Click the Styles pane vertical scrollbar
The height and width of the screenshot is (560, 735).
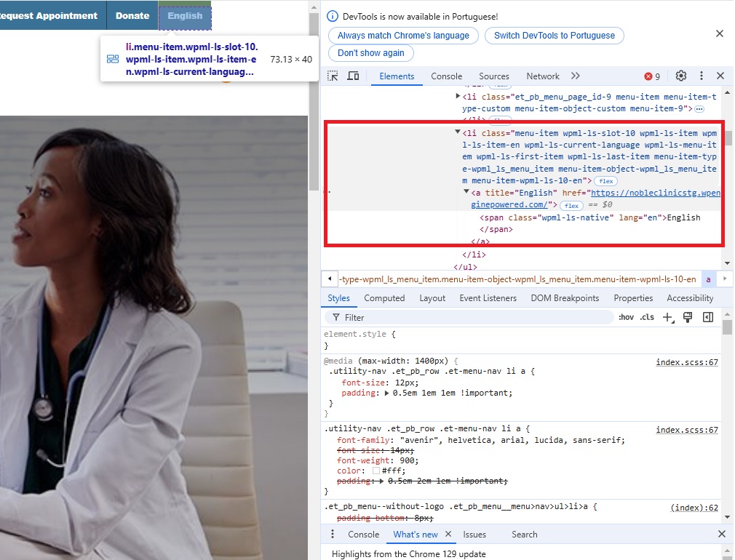tap(727, 327)
